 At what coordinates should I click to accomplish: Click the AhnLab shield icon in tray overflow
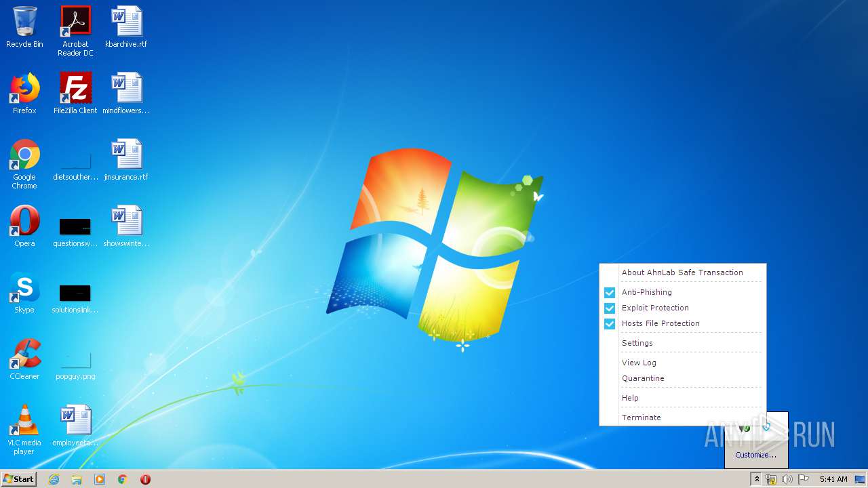tap(766, 427)
